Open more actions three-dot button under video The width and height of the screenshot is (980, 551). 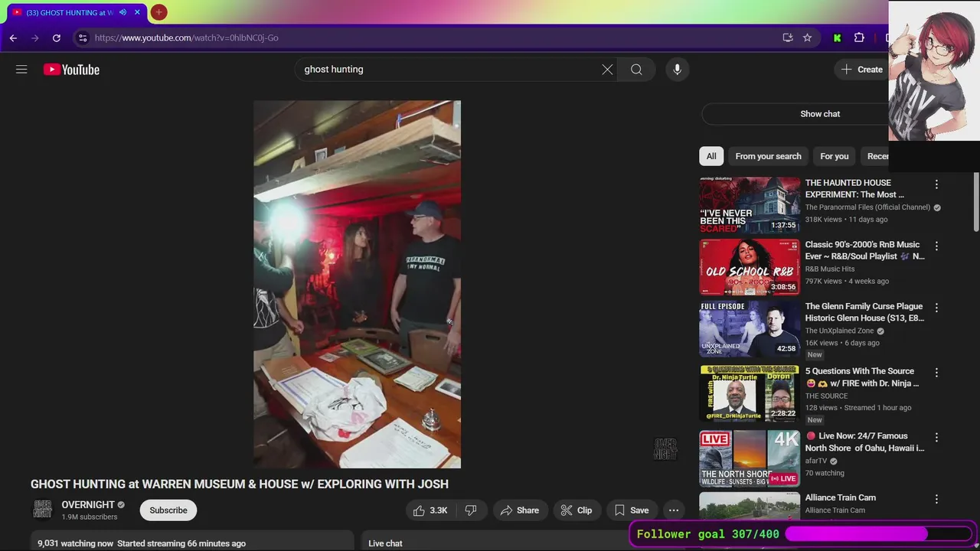674,510
